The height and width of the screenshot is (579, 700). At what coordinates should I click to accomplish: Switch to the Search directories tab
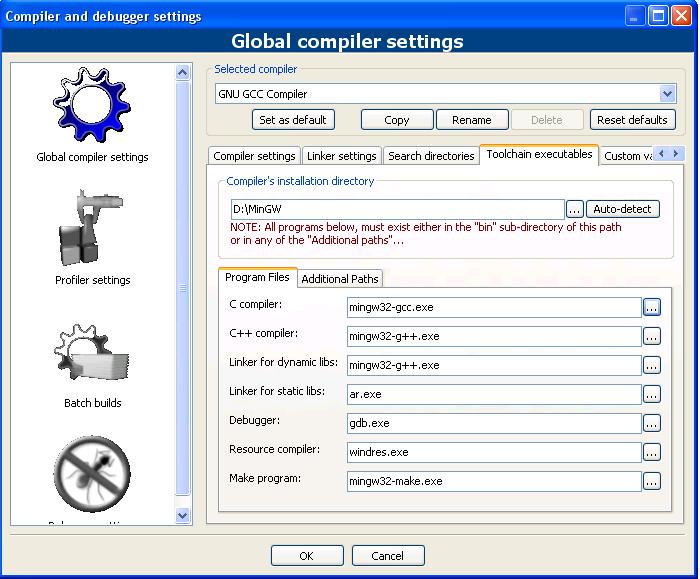tap(431, 156)
